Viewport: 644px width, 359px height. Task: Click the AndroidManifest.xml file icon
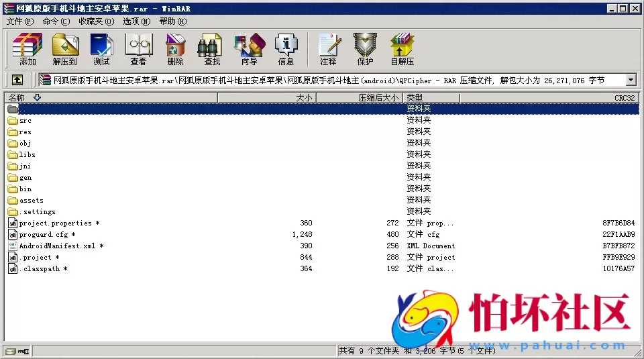pyautogui.click(x=13, y=246)
